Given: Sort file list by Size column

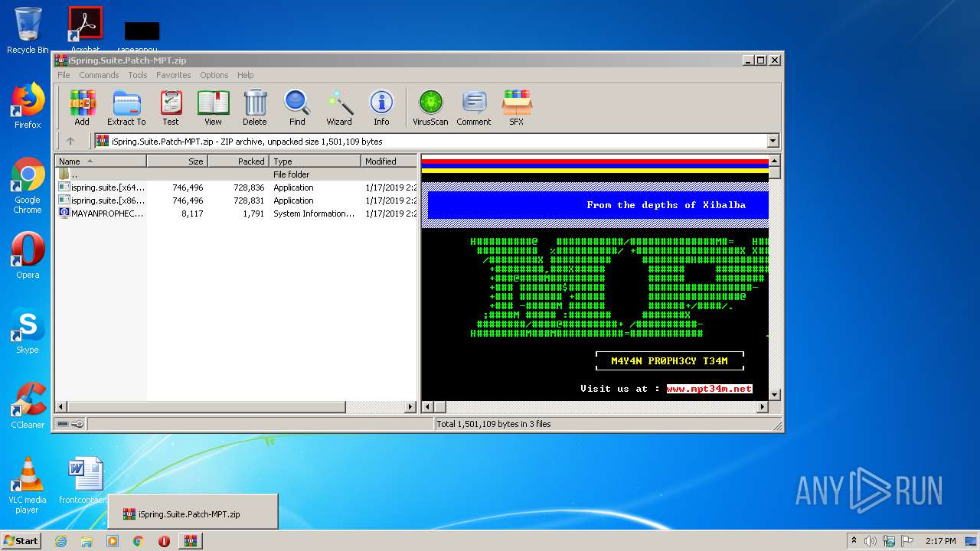Looking at the screenshot, I should point(178,161).
